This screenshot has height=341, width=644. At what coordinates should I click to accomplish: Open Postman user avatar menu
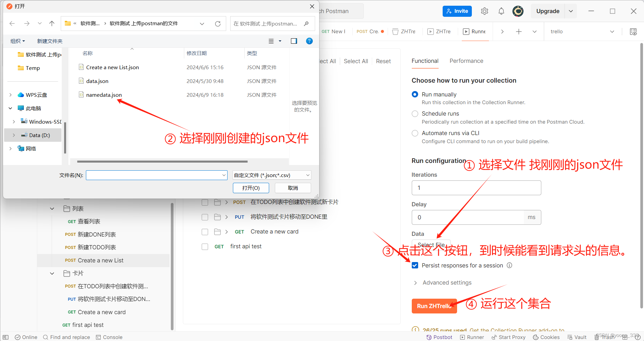pos(518,11)
